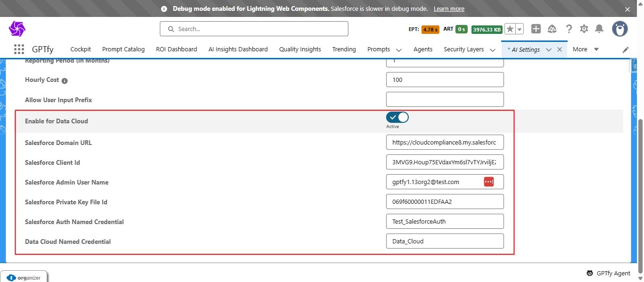Open the Trailhead guidance center icon
The height and width of the screenshot is (282, 644).
552,29
